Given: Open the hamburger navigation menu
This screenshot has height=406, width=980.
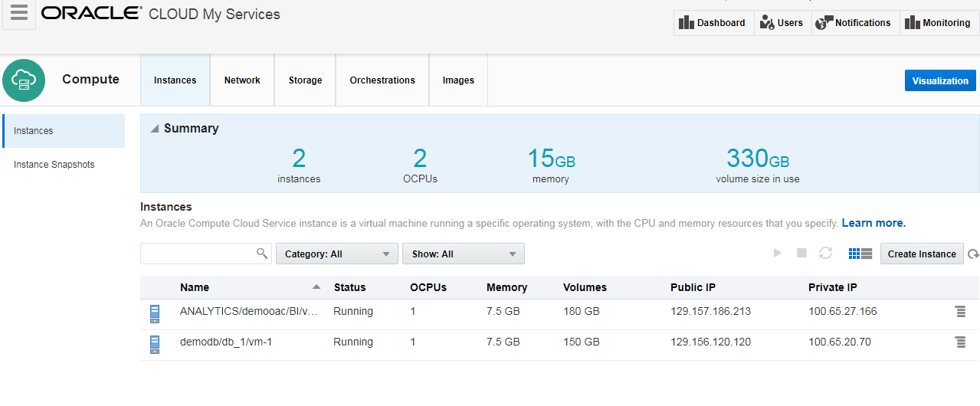Looking at the screenshot, I should pos(19,15).
